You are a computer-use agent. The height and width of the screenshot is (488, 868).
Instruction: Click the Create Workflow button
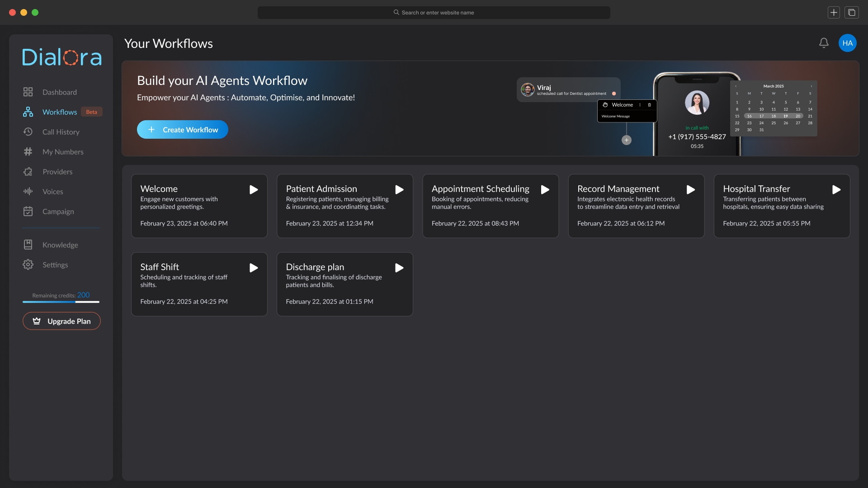pos(182,130)
